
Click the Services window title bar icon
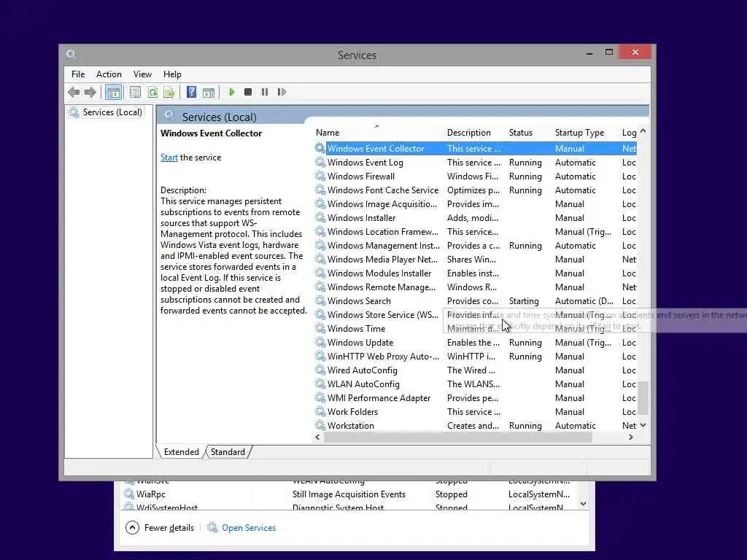pyautogui.click(x=71, y=55)
